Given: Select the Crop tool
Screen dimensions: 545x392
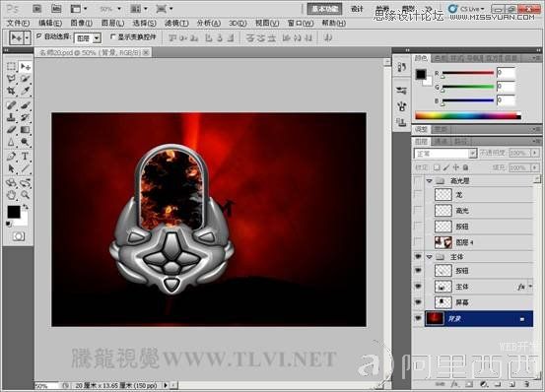Looking at the screenshot, I should point(11,91).
